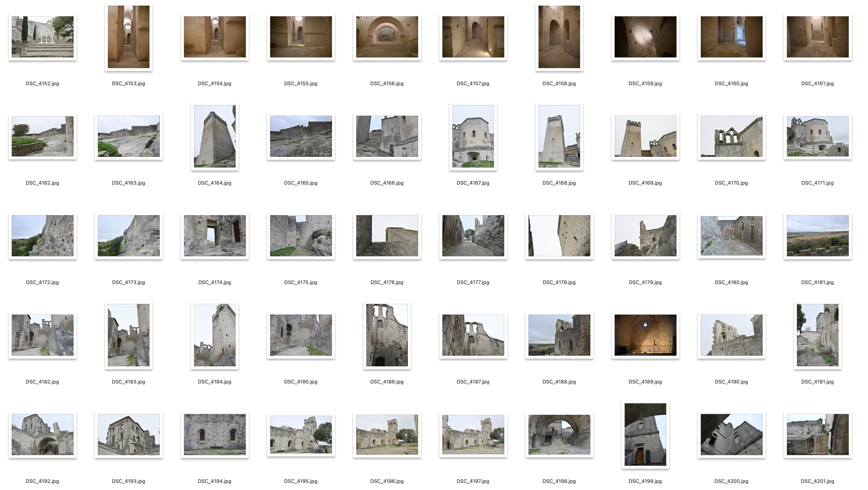Screen dimensions: 868x490
Task: Choose the DSC_4199.jpg portrait archway photo
Action: [645, 434]
